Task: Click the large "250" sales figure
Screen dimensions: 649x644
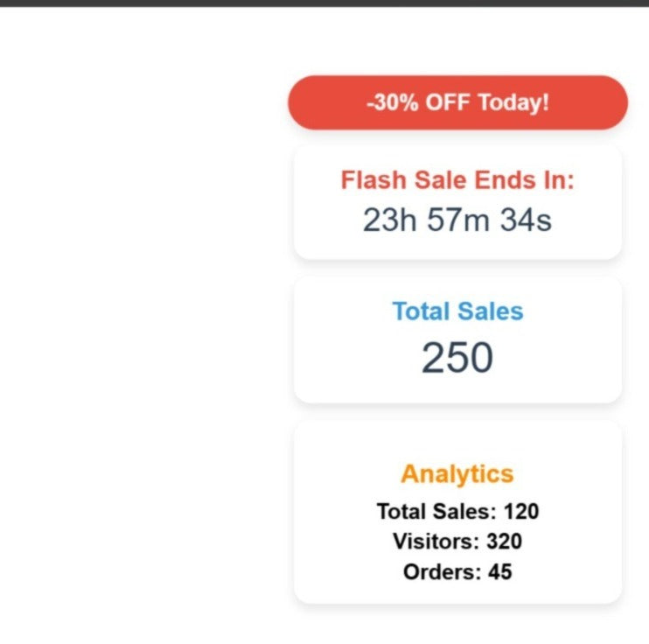Action: [x=457, y=357]
